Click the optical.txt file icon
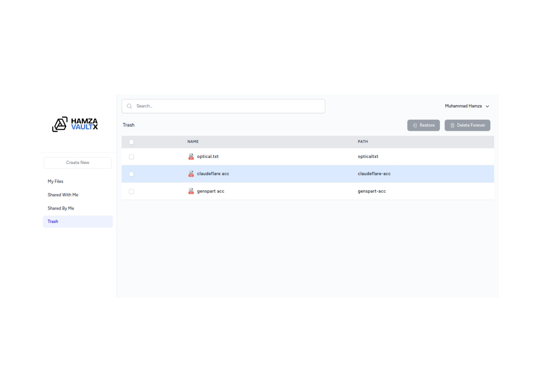538x392 pixels. (x=191, y=157)
